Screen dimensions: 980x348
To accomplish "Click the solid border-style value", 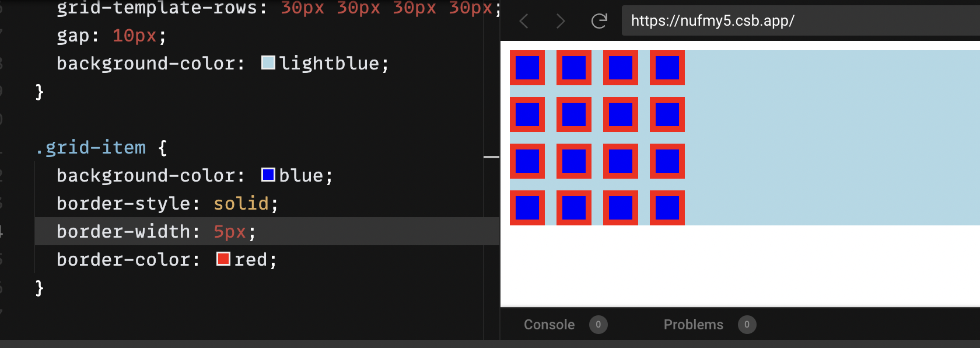I will coord(241,203).
